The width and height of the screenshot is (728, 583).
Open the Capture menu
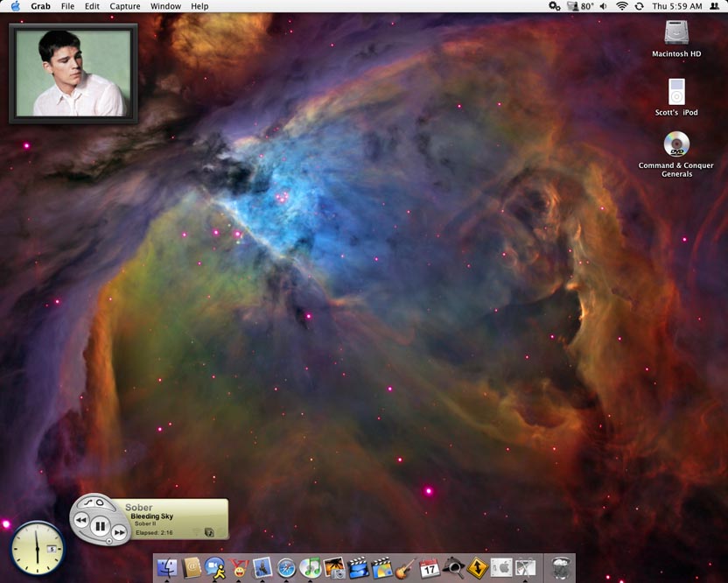[125, 6]
